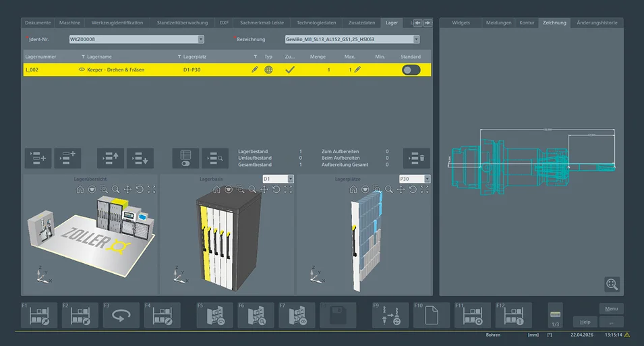Open the Widgets tab
The height and width of the screenshot is (346, 644).
(461, 23)
